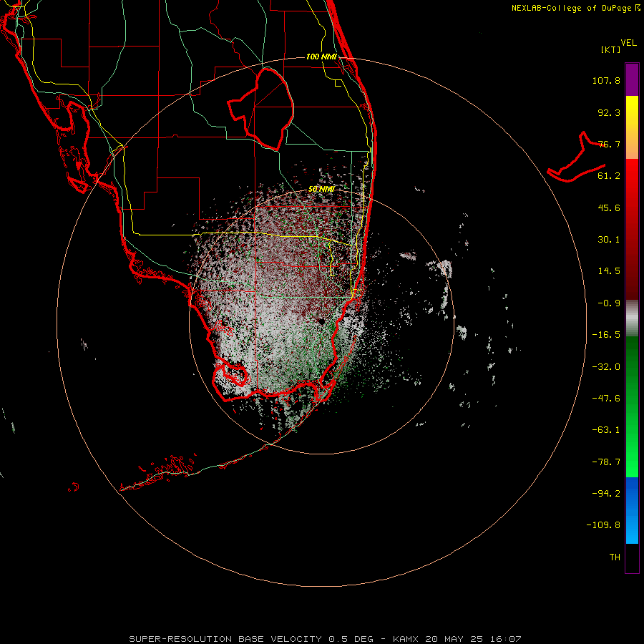This screenshot has height=644, width=644.
Task: Click the 61.2 velocity scale label
Action: 609,176
